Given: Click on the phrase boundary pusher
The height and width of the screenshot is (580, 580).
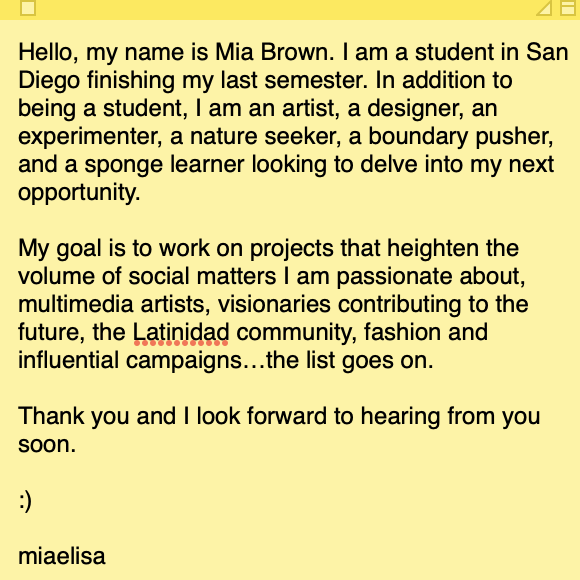Looking at the screenshot, I should [x=461, y=137].
